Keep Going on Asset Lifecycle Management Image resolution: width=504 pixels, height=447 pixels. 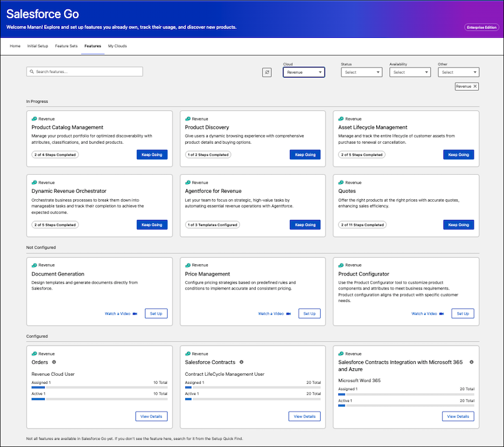459,154
